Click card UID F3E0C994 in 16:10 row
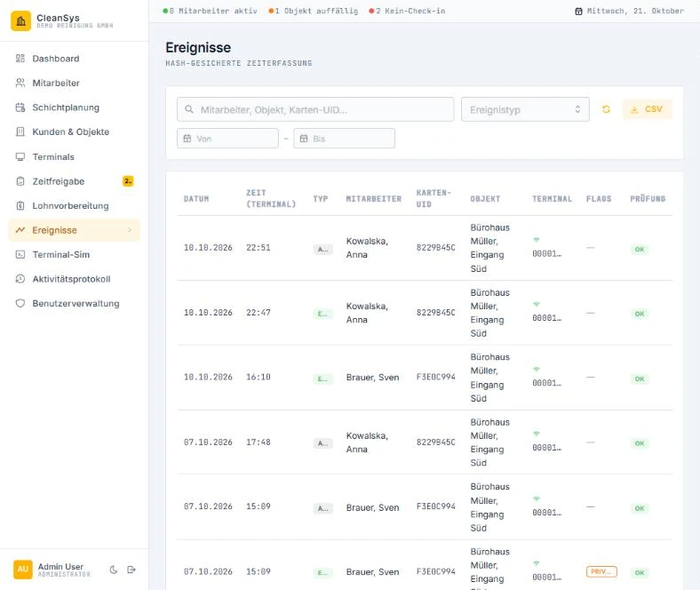 435,377
